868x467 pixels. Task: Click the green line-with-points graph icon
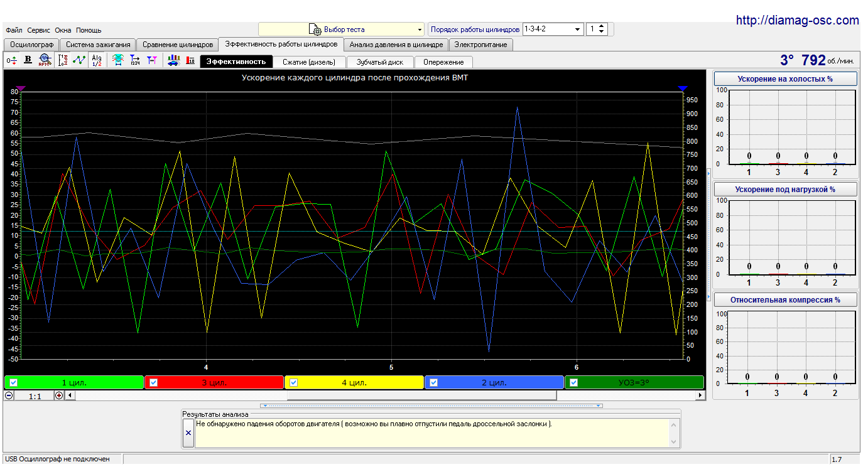click(79, 60)
